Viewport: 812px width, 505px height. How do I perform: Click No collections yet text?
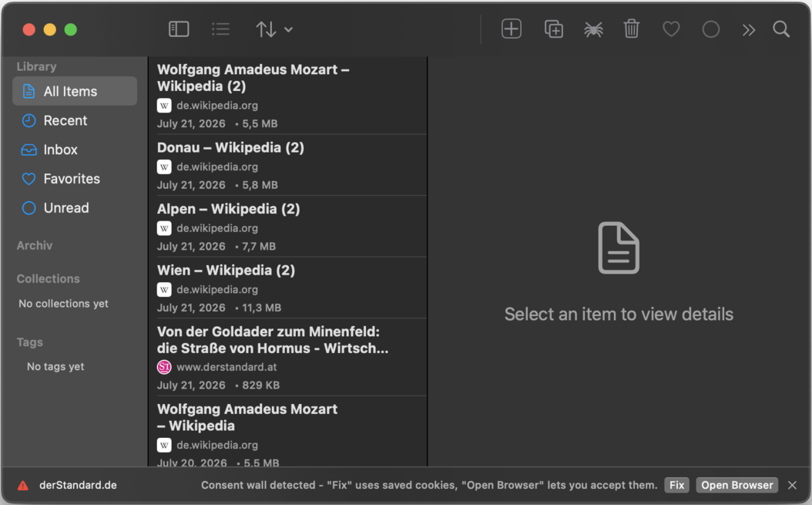64,304
